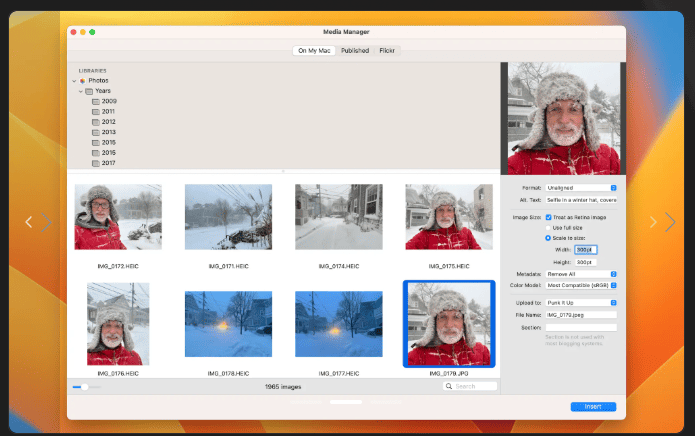Viewport: 695px width, 436px height.
Task: Click the Alt. Text input field
Action: pos(581,200)
